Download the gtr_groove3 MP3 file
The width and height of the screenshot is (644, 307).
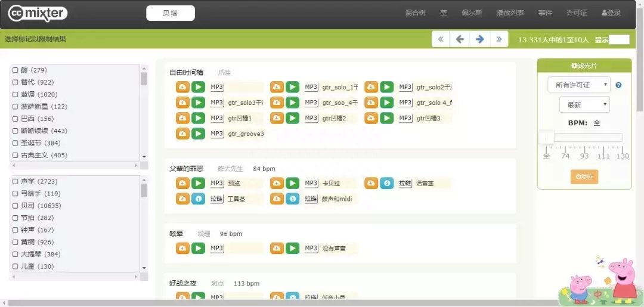tap(183, 134)
